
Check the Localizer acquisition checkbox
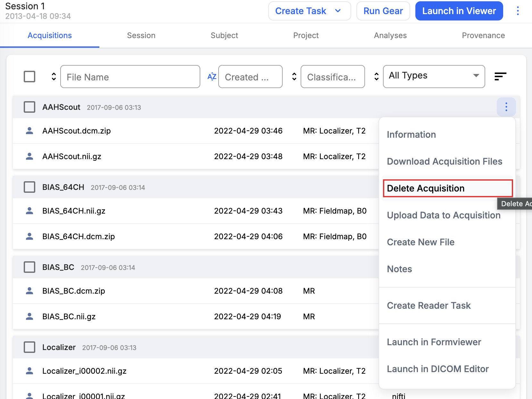click(29, 347)
